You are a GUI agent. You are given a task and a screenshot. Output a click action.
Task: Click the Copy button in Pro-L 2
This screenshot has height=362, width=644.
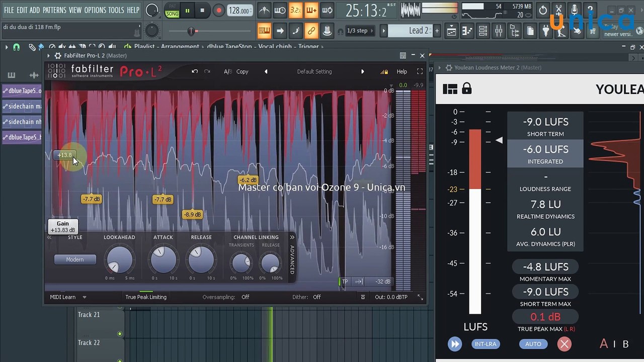pos(243,71)
